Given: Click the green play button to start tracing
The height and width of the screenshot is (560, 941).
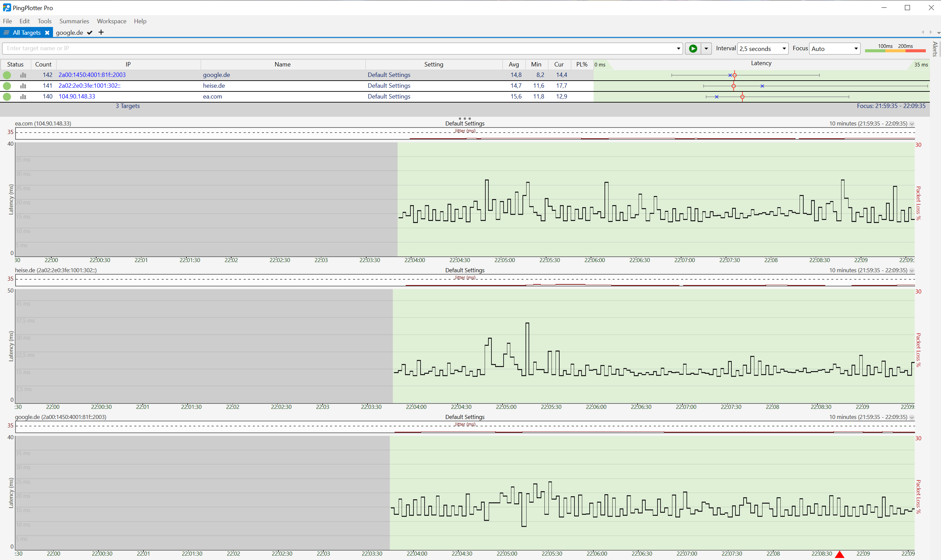Looking at the screenshot, I should click(x=693, y=48).
